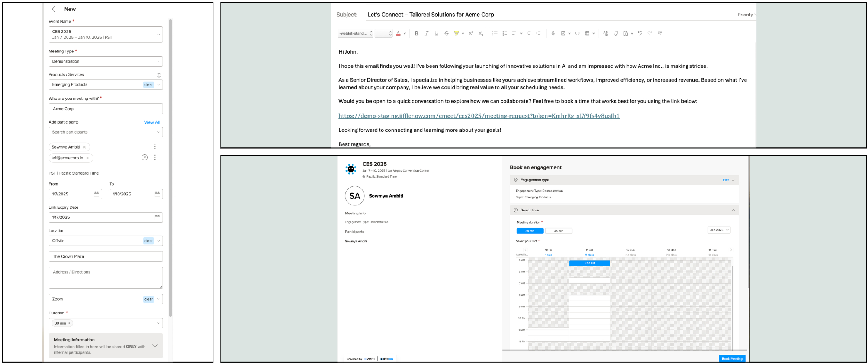Click the insert table icon

pyautogui.click(x=587, y=33)
